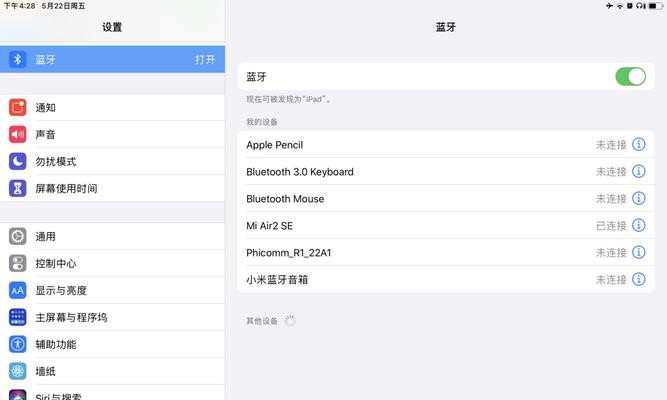Open info for Phicomm_R1_22A1

click(x=638, y=252)
